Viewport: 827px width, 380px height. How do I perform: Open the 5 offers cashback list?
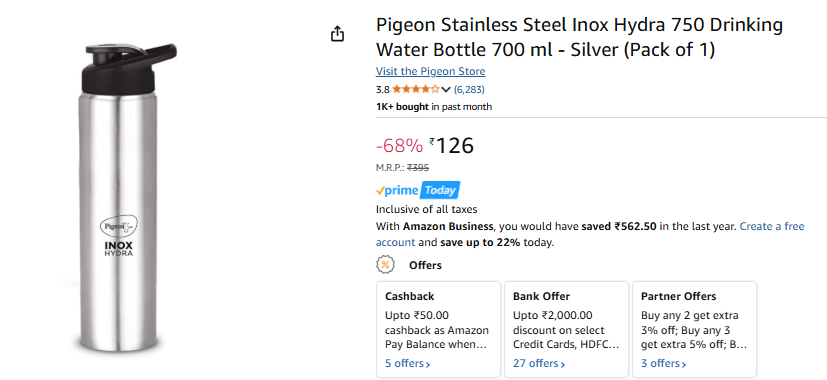[407, 364]
